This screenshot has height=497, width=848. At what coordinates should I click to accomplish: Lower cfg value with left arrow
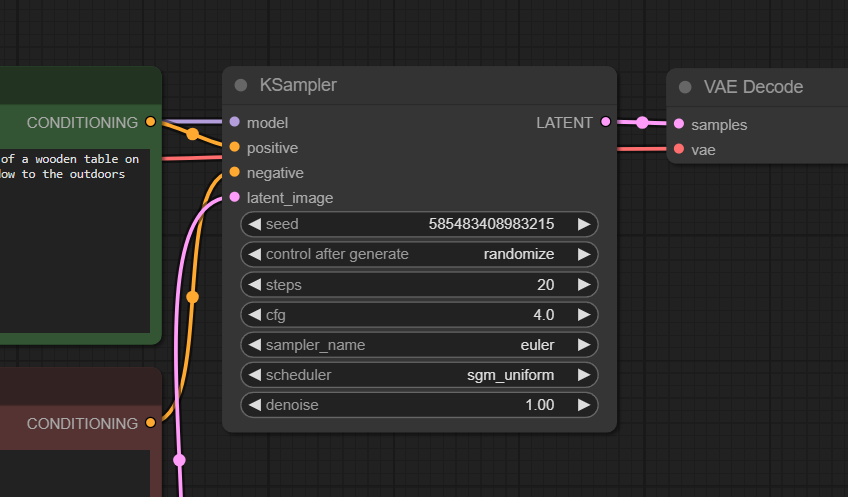click(254, 315)
